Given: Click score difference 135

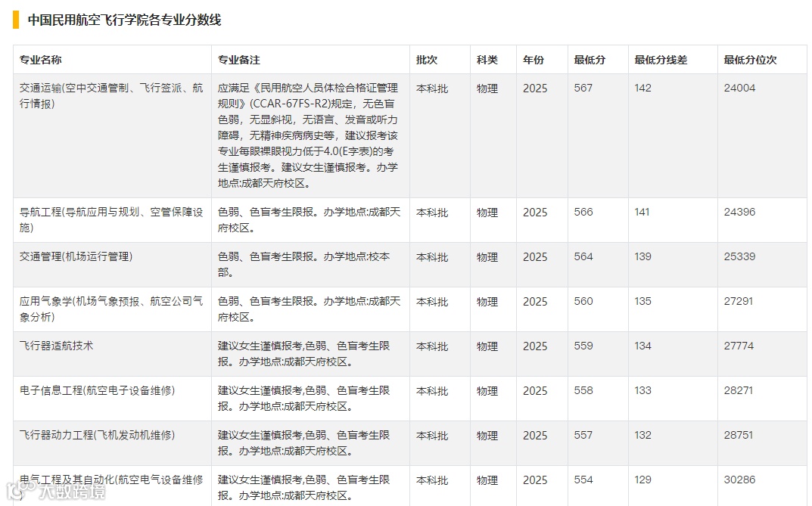Looking at the screenshot, I should [642, 301].
